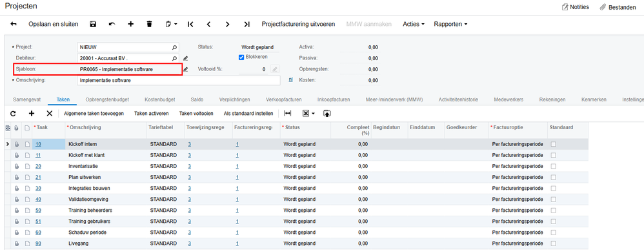Viewport: 644px width, 250px height.
Task: Toggle Standaard checkbox for Inventarisatie
Action: pyautogui.click(x=553, y=166)
